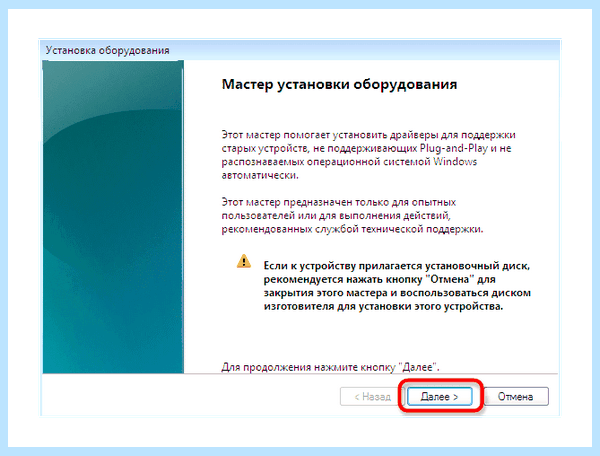Image resolution: width=600 pixels, height=456 pixels.
Task: Click the disabled "< Назад" button
Action: [x=372, y=397]
